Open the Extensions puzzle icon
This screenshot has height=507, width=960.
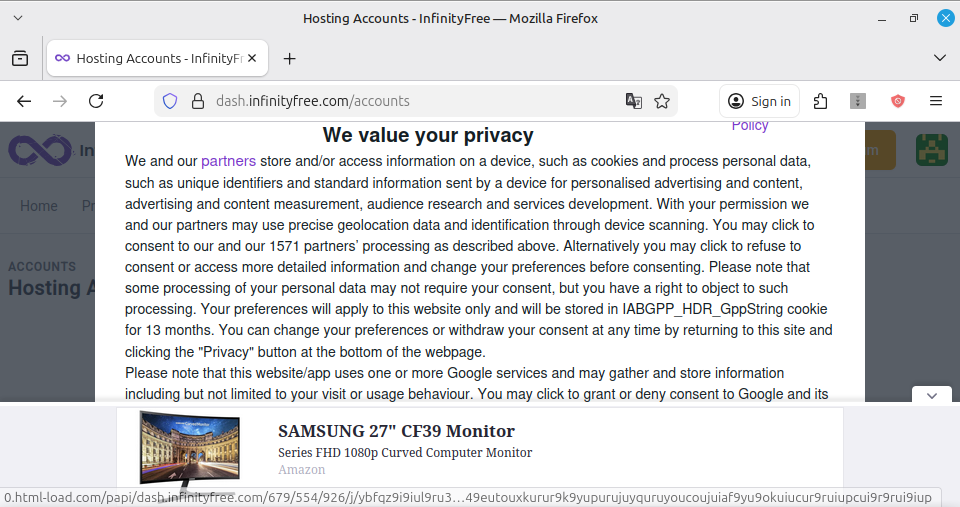(x=821, y=101)
